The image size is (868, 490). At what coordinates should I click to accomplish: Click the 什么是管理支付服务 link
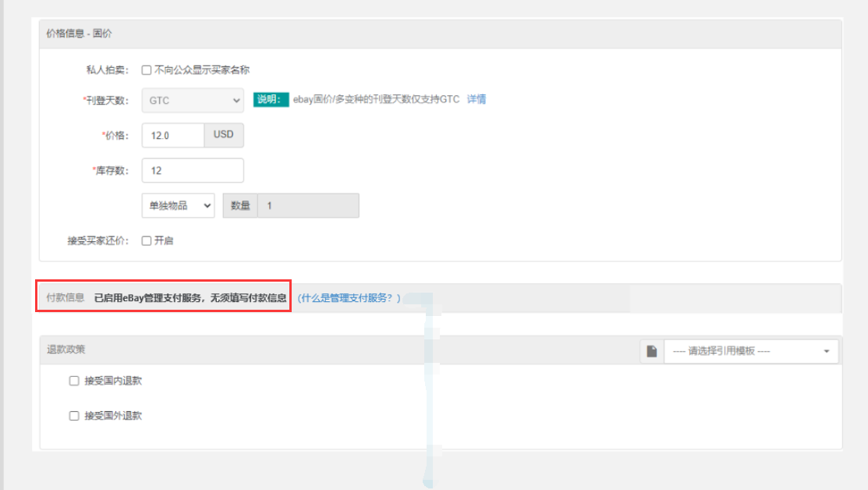pos(349,298)
